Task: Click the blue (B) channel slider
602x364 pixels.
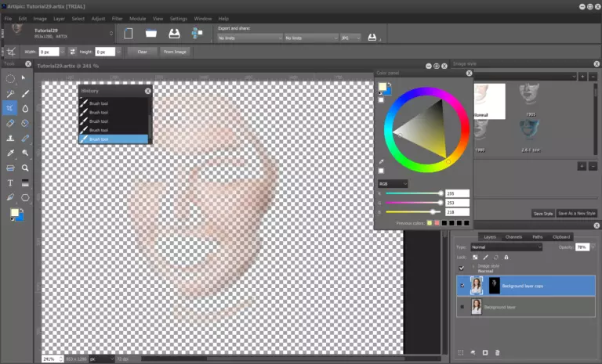Action: (414, 211)
